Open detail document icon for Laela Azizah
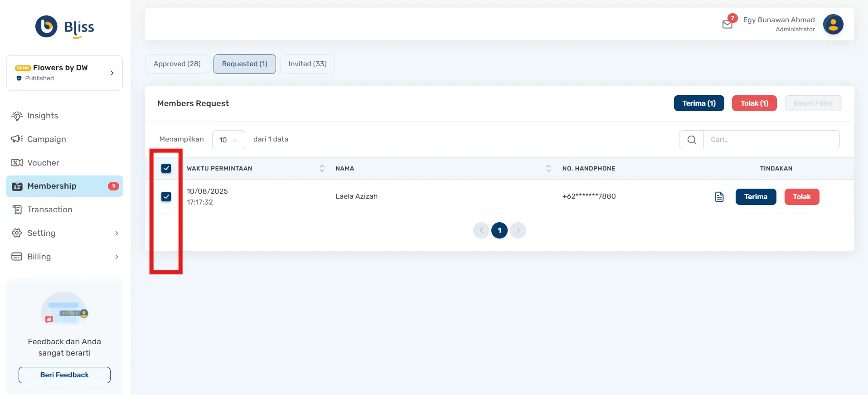 pyautogui.click(x=719, y=197)
